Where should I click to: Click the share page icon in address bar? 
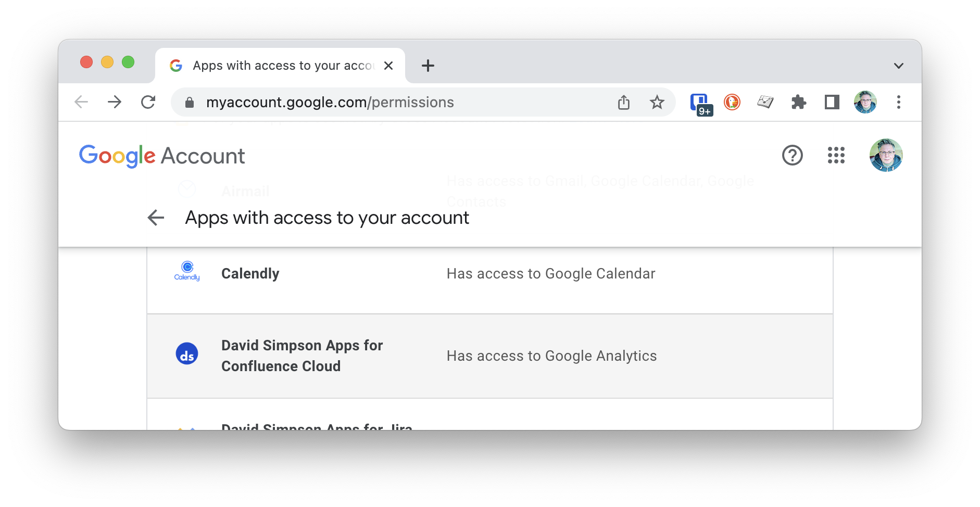(624, 102)
